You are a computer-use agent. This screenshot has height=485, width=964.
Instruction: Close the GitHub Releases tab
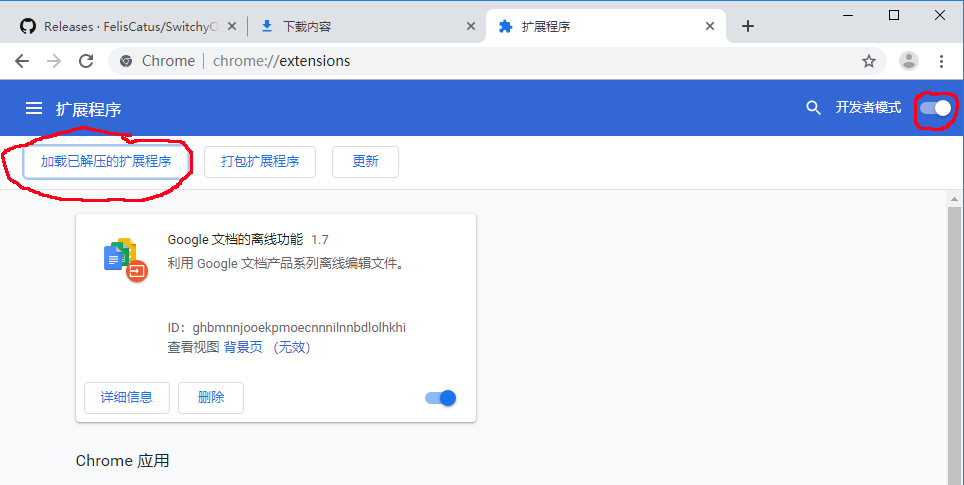click(x=232, y=26)
